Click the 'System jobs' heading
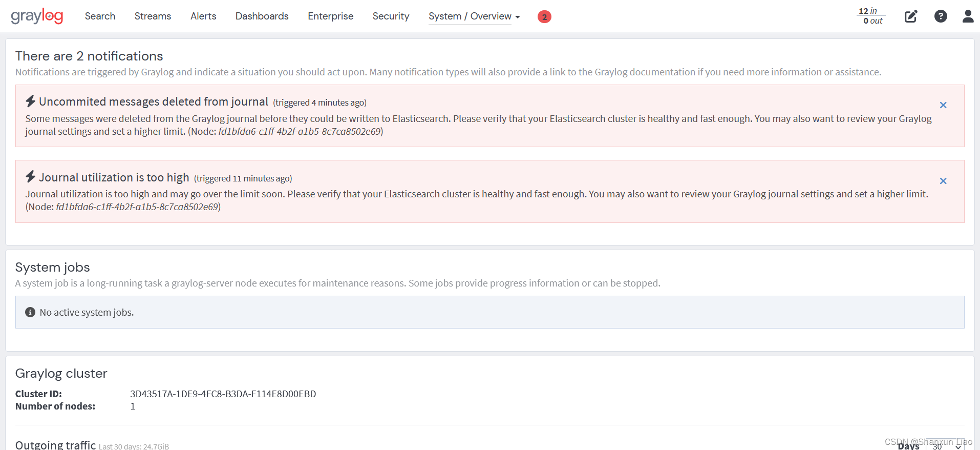This screenshot has width=980, height=450. click(52, 267)
